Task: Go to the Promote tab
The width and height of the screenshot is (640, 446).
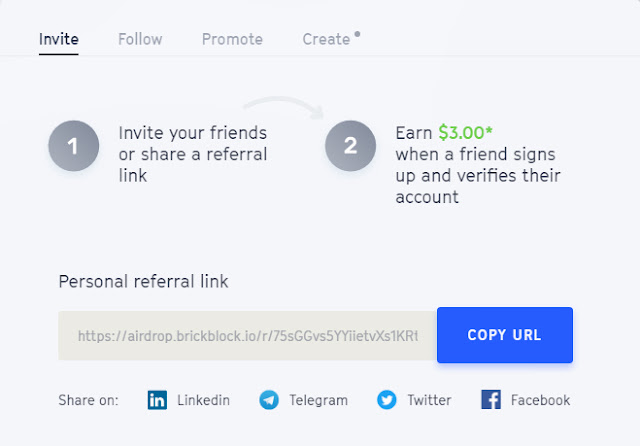Action: point(232,40)
